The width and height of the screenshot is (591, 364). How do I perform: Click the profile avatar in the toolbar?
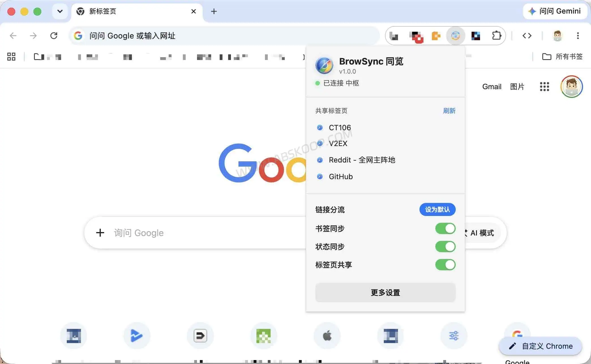point(557,36)
